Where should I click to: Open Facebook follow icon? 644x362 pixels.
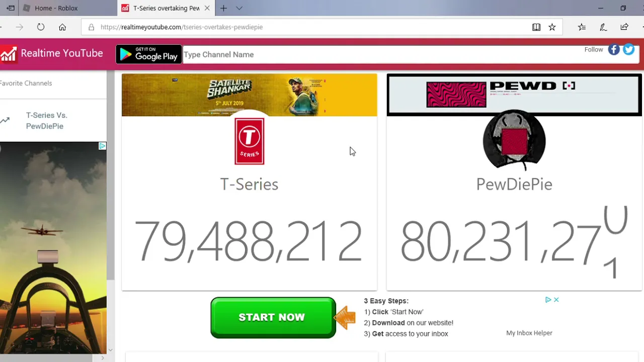coord(614,49)
